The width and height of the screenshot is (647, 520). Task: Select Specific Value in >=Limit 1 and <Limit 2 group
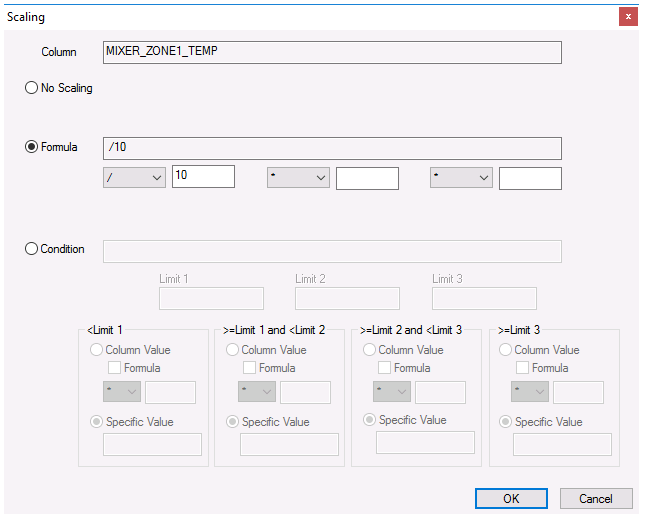232,422
